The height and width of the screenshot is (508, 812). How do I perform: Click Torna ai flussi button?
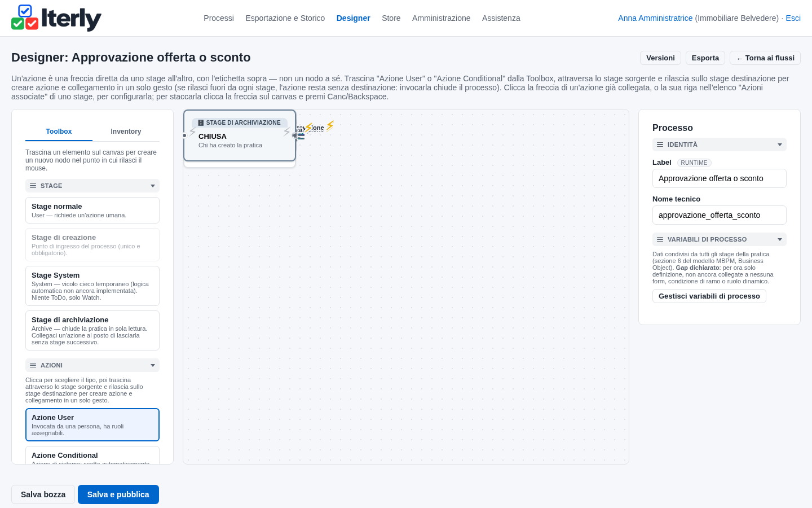pyautogui.click(x=765, y=58)
